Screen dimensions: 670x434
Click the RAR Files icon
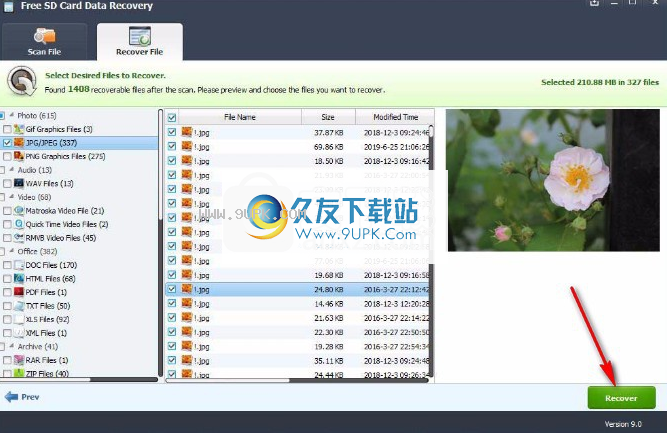19,360
